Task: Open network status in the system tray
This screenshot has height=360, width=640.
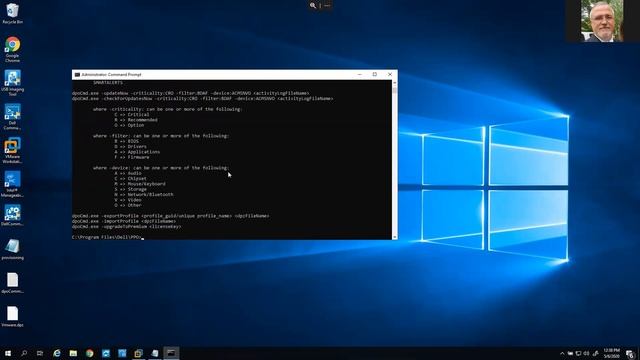Action: 578,353
